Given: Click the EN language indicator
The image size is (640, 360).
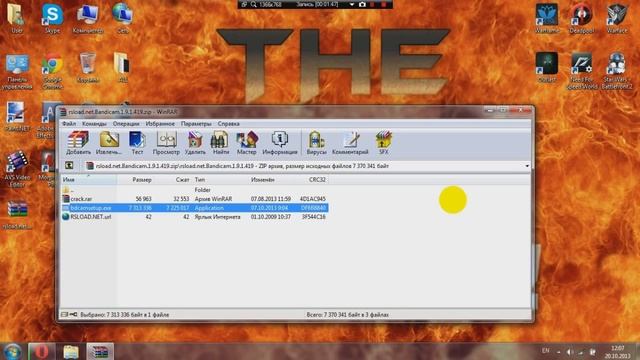Looking at the screenshot, I should [x=545, y=351].
